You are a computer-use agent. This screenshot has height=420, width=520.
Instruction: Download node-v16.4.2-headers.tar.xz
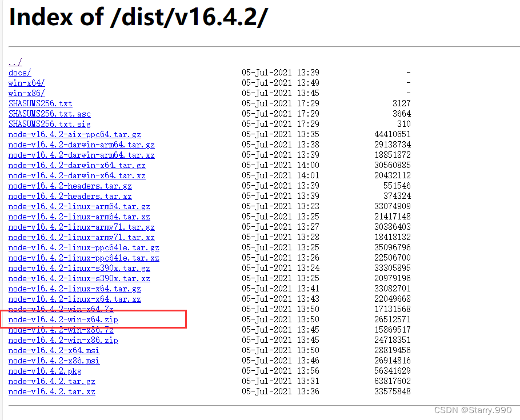(70, 196)
